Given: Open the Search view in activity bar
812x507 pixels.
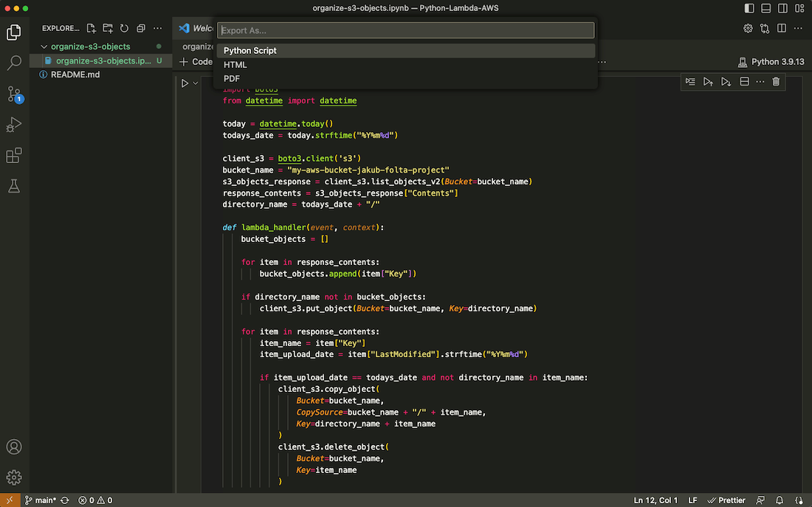Looking at the screenshot, I should pyautogui.click(x=14, y=63).
